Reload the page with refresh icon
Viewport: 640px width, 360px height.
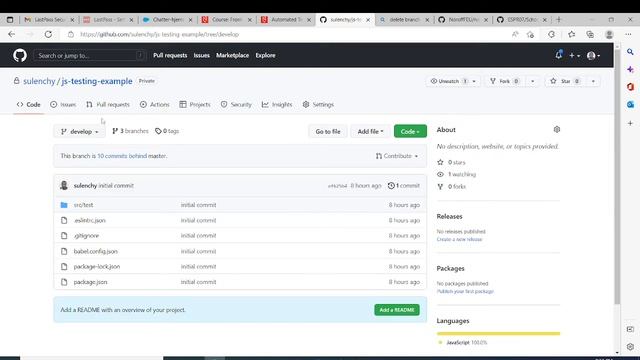pyautogui.click(x=48, y=34)
